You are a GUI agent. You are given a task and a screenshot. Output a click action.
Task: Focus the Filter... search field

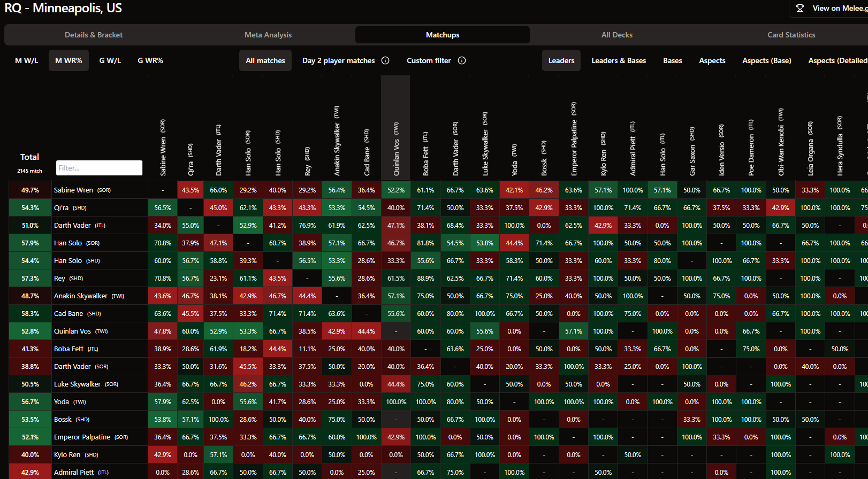pos(99,168)
